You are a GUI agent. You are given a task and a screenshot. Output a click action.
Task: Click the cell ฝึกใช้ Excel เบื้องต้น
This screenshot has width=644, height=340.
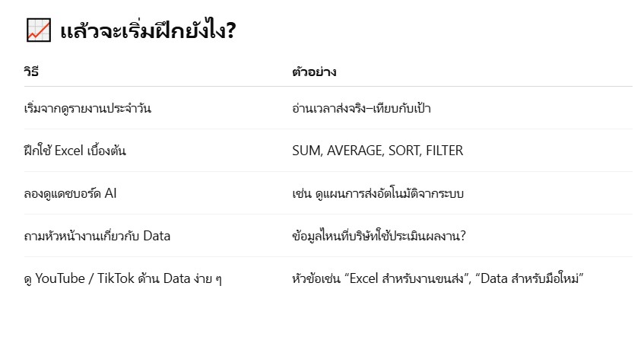75,151
